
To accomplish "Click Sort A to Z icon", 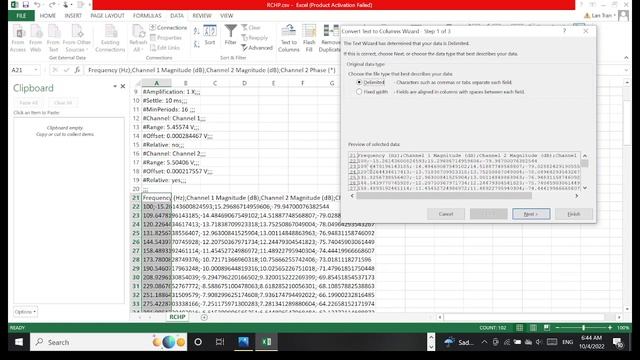I will (x=196, y=31).
